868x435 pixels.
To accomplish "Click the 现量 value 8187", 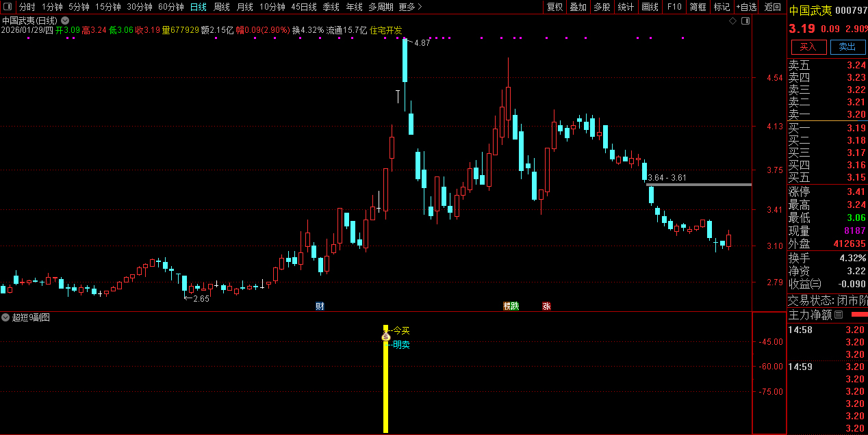I will (855, 230).
